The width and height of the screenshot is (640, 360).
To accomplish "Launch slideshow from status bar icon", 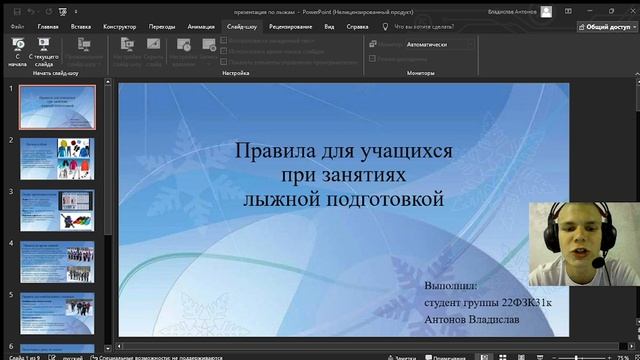I will [540, 357].
